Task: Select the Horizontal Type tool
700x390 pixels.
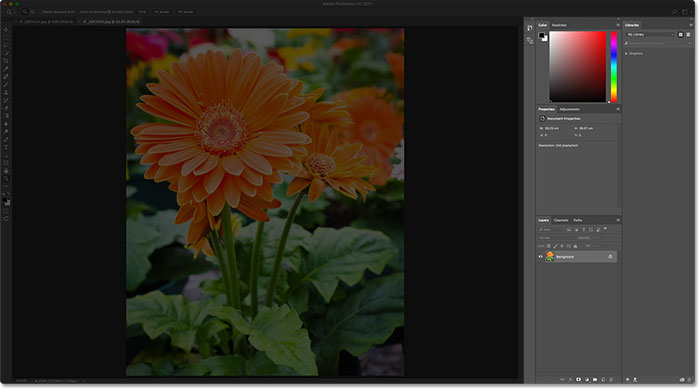Action: 6,147
